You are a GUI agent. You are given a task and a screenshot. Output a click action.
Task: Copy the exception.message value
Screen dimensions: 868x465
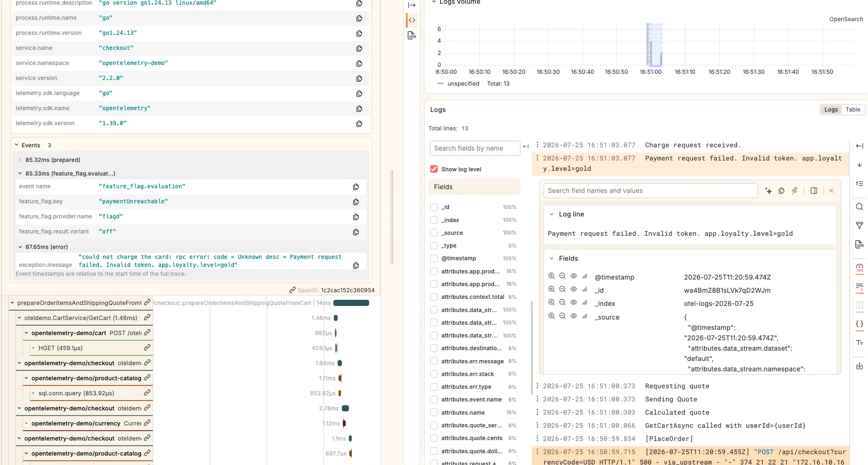(x=356, y=265)
